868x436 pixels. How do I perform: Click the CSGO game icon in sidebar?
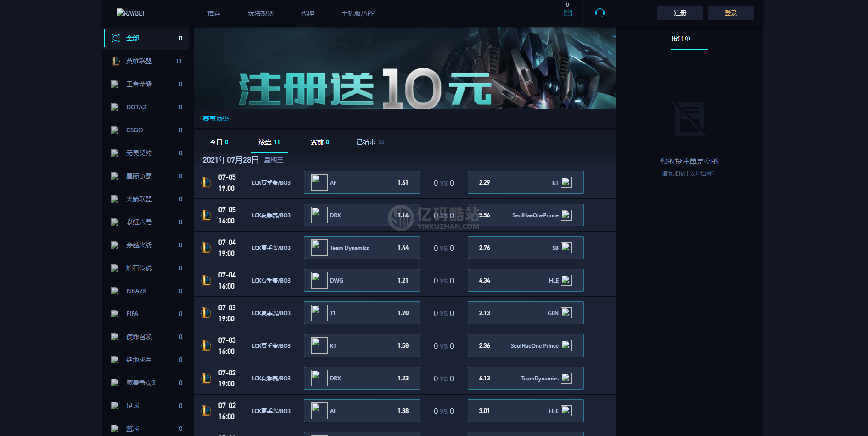pyautogui.click(x=115, y=130)
